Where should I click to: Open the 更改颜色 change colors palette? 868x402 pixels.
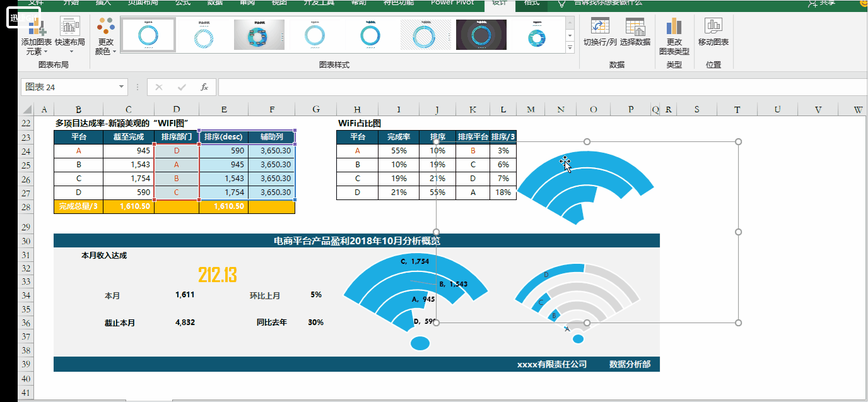point(106,37)
